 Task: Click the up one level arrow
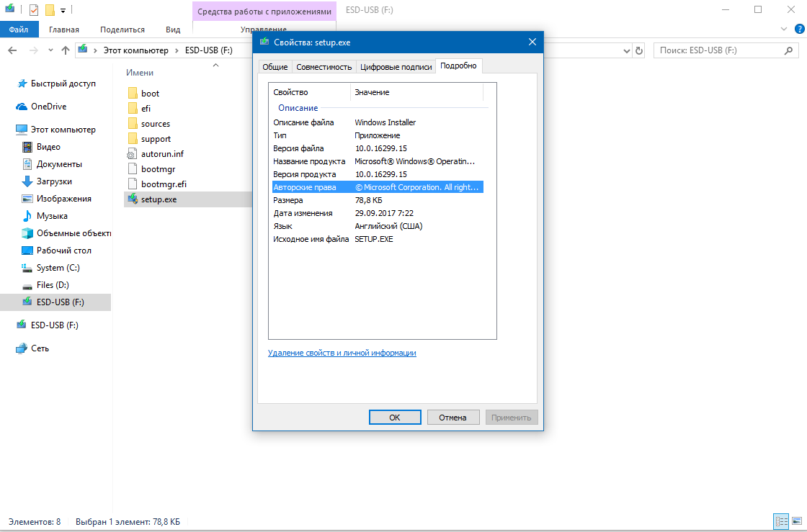click(x=66, y=50)
